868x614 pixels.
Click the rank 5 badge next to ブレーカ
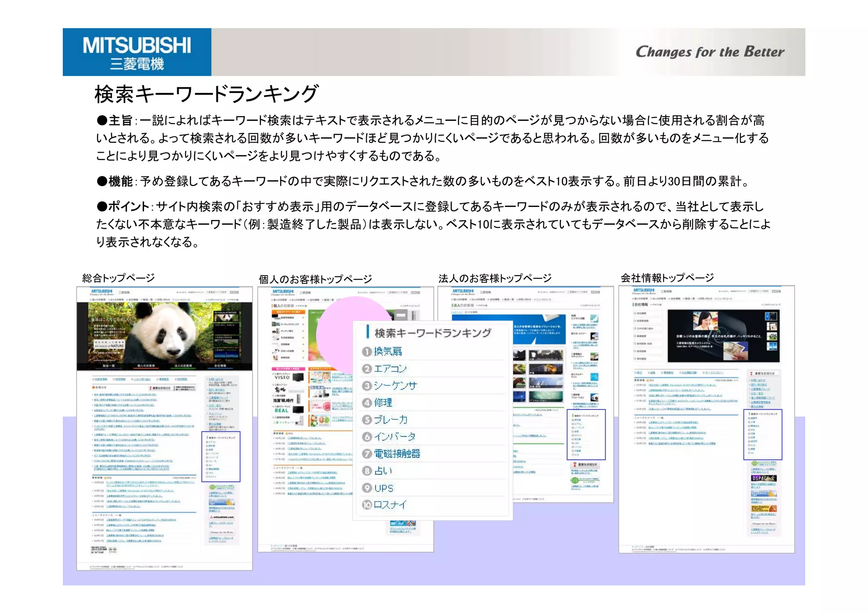coord(367,420)
